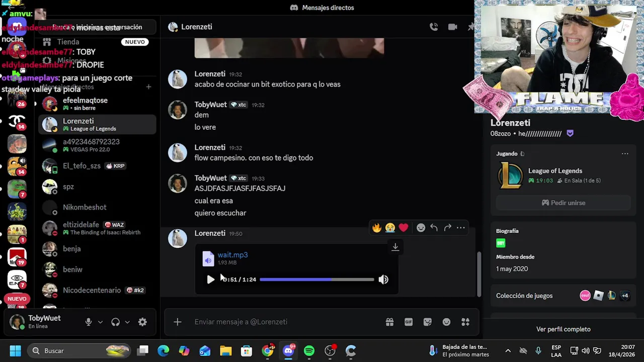This screenshot has width=644, height=362.
Task: Open server icon with 26 badge
Action: (17, 98)
